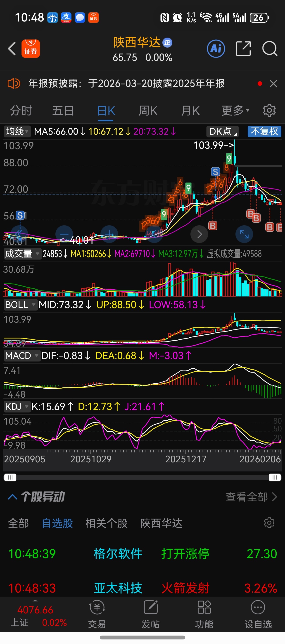This screenshot has width=285, height=644.
Task: Zoom in chart with plus button
Action: (x=109, y=234)
